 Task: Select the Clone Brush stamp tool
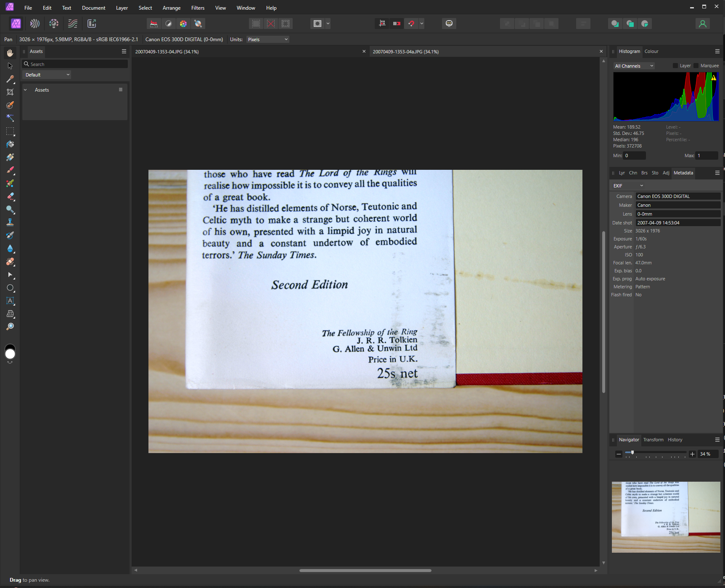[x=10, y=222]
